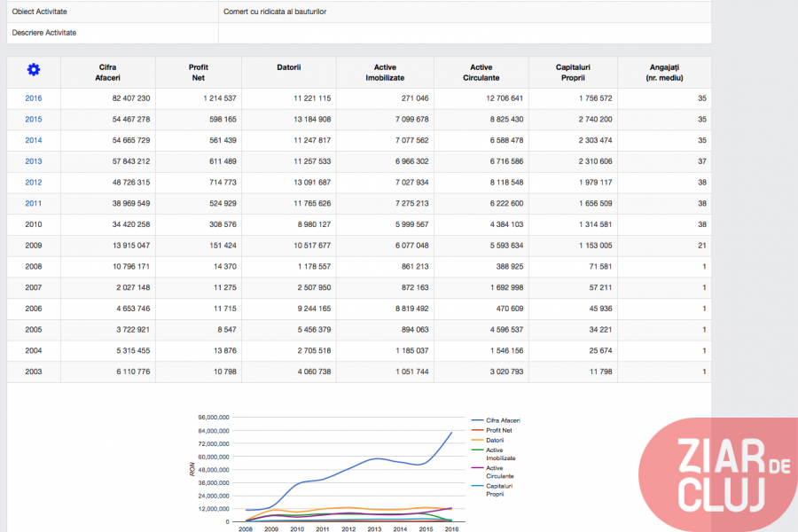Select the 2014 year link

(x=34, y=140)
